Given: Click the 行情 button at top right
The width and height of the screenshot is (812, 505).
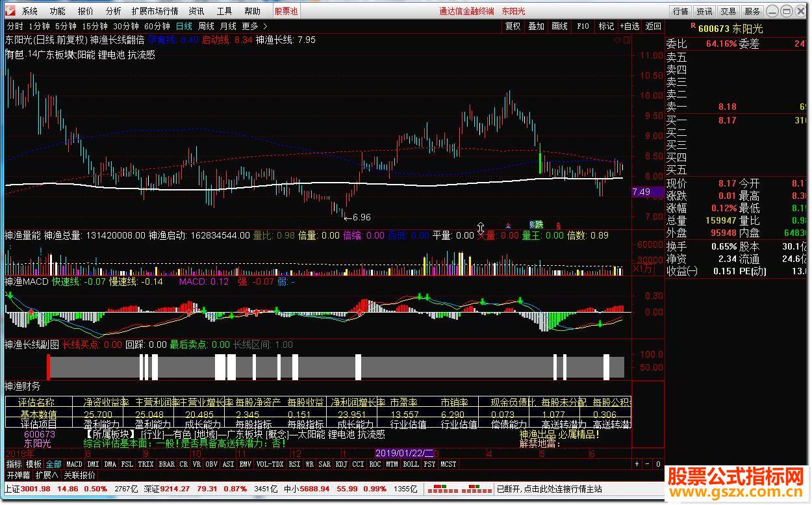Looking at the screenshot, I should tap(680, 11).
